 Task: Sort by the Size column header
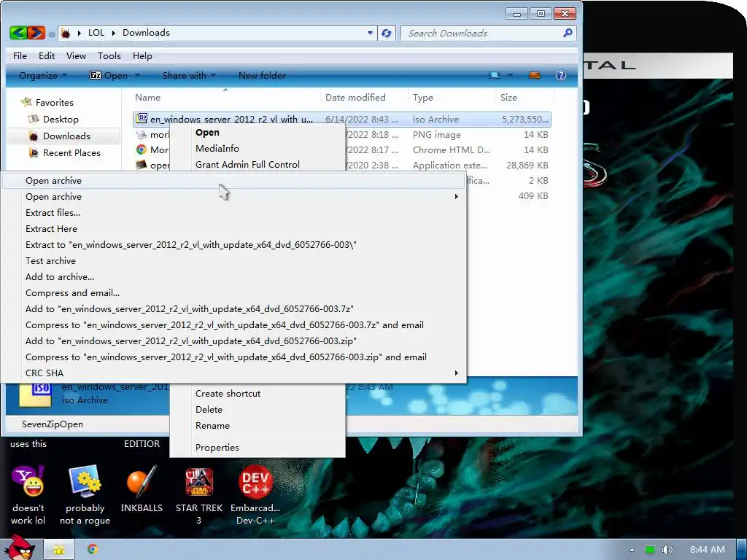point(525,97)
